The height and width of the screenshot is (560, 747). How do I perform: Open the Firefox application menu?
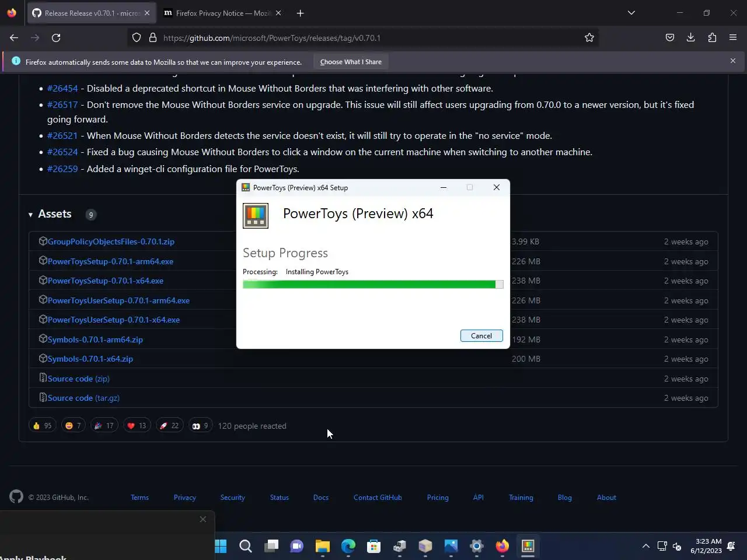pyautogui.click(x=733, y=37)
